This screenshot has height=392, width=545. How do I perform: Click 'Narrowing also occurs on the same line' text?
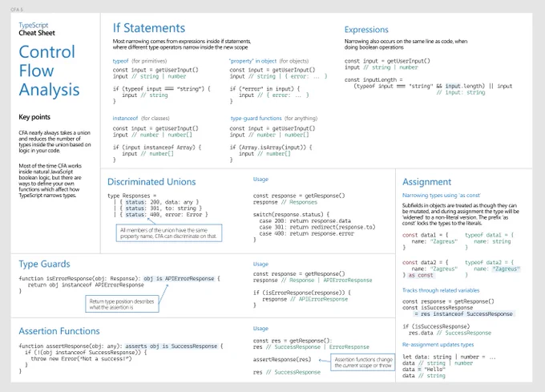(x=406, y=44)
